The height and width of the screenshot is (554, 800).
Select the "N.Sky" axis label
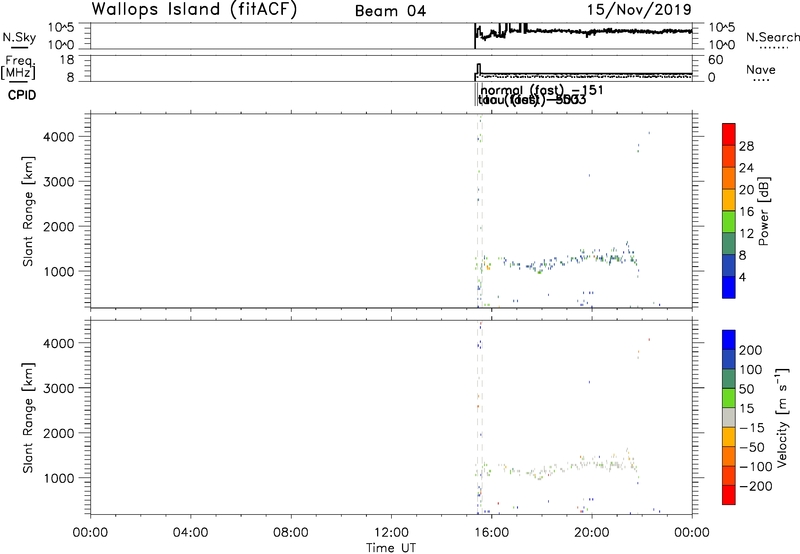point(19,37)
